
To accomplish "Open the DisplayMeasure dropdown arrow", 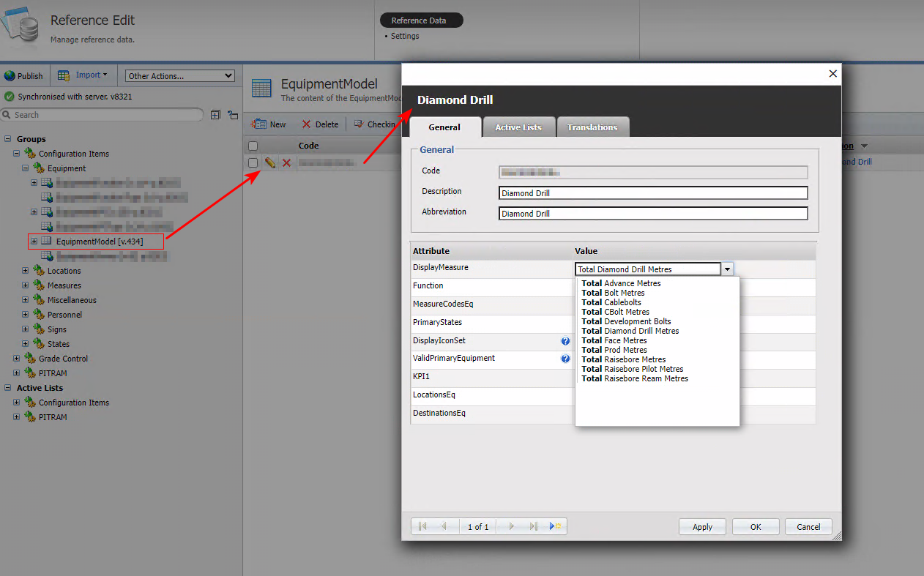I will tap(727, 269).
